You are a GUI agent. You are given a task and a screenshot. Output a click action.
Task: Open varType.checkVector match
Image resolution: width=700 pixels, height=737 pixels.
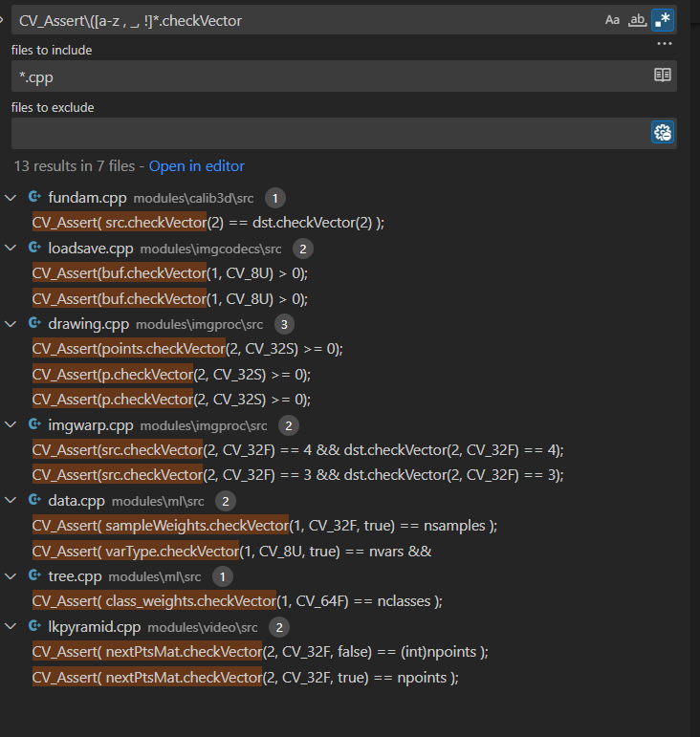pyautogui.click(x=231, y=552)
